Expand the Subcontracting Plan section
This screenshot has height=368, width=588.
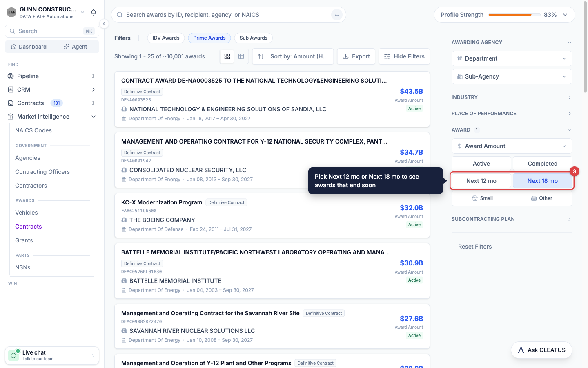pyautogui.click(x=512, y=219)
